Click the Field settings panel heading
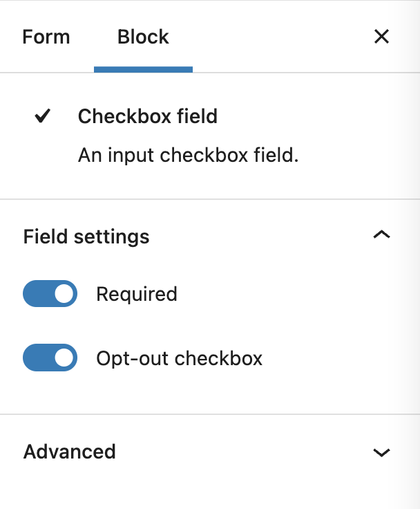 pos(86,237)
